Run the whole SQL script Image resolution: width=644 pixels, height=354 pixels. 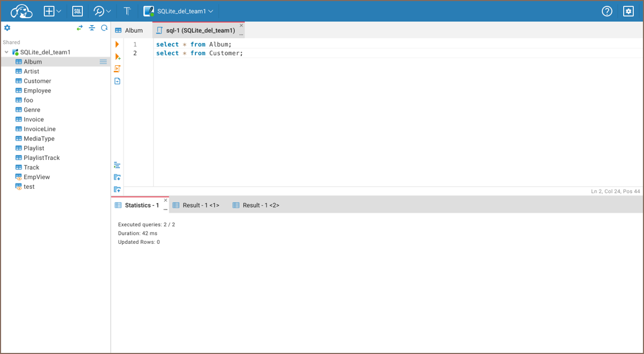(x=117, y=69)
